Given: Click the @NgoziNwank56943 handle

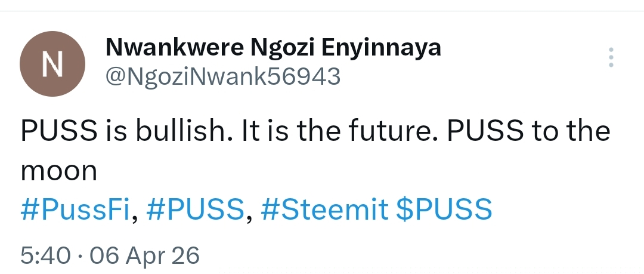Looking at the screenshot, I should click(x=222, y=76).
